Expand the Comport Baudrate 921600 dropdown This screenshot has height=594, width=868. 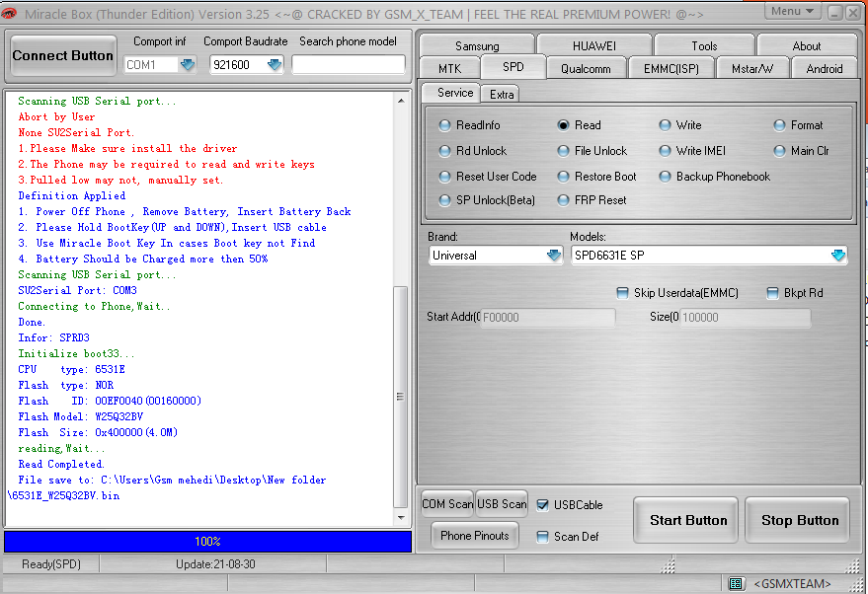pos(274,65)
